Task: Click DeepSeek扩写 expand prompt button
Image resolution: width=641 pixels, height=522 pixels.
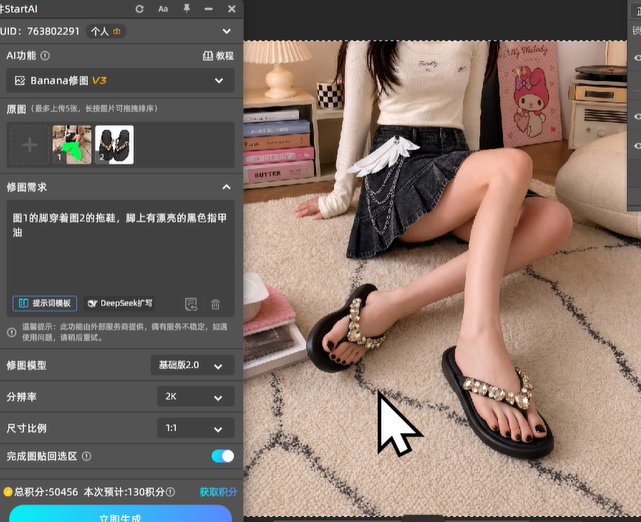Action: [x=120, y=303]
